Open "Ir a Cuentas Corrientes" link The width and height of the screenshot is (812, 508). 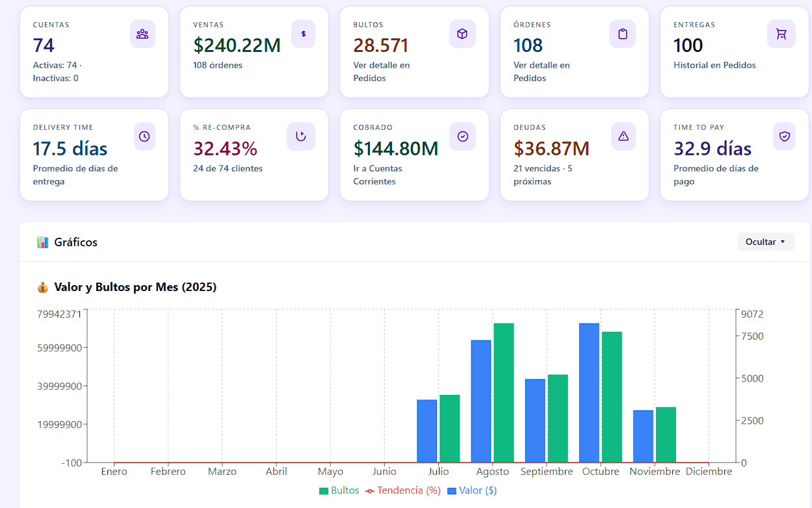(x=378, y=175)
